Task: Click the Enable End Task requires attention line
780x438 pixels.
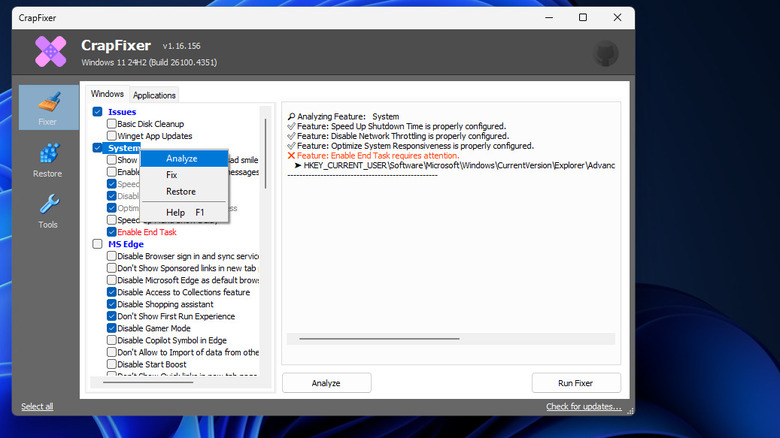Action: pyautogui.click(x=373, y=156)
